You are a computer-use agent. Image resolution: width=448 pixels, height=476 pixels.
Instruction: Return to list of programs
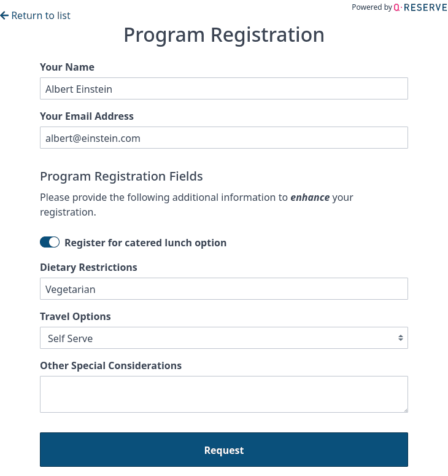coord(41,15)
